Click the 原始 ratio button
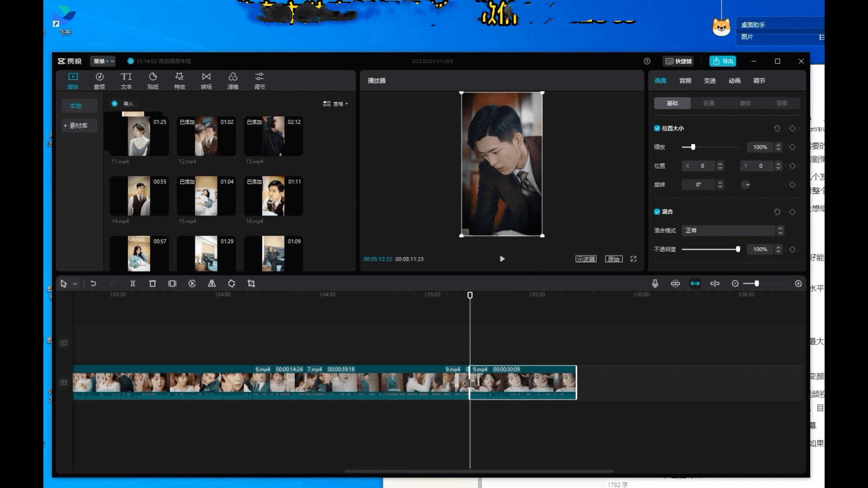Image resolution: width=868 pixels, height=488 pixels. tap(613, 259)
